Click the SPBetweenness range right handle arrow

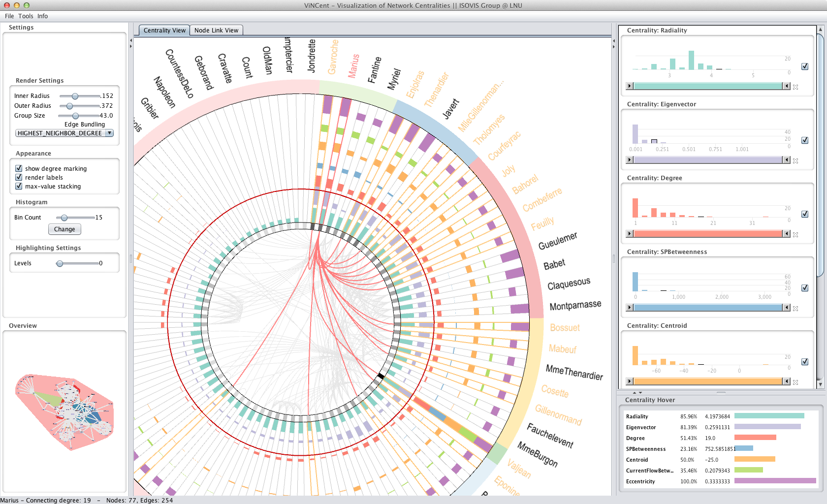click(787, 308)
